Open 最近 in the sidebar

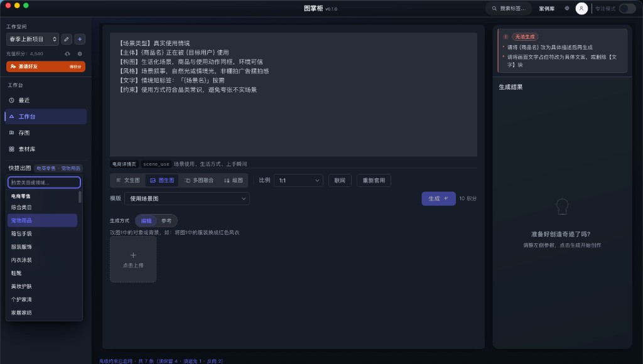click(x=45, y=100)
